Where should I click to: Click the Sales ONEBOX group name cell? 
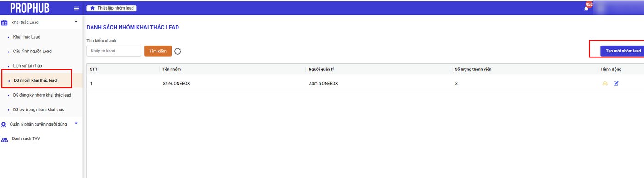click(x=176, y=84)
